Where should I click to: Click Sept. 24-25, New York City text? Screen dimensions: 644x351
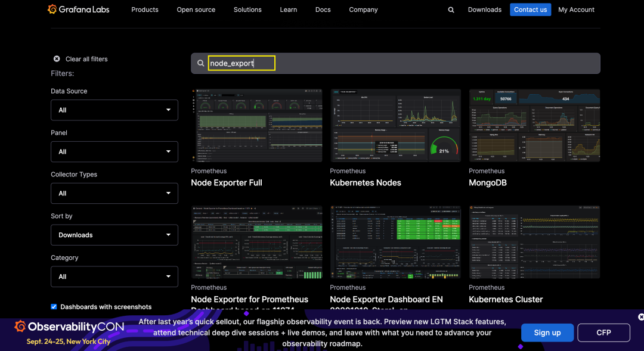pyautogui.click(x=69, y=341)
